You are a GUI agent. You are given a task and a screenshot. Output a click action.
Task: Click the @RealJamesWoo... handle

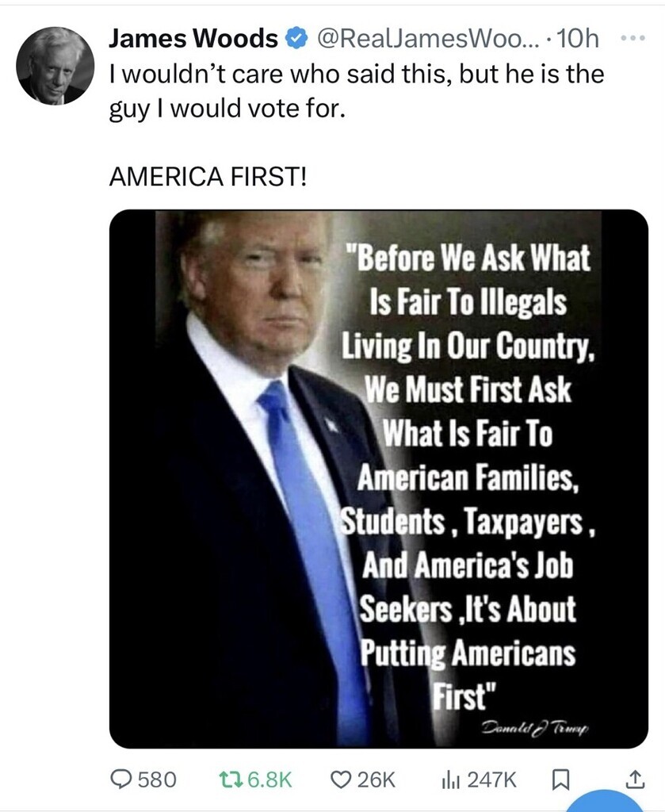(x=429, y=38)
